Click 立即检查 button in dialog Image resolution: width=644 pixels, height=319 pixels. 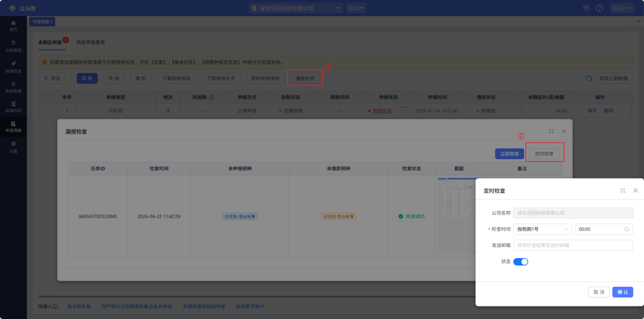509,154
